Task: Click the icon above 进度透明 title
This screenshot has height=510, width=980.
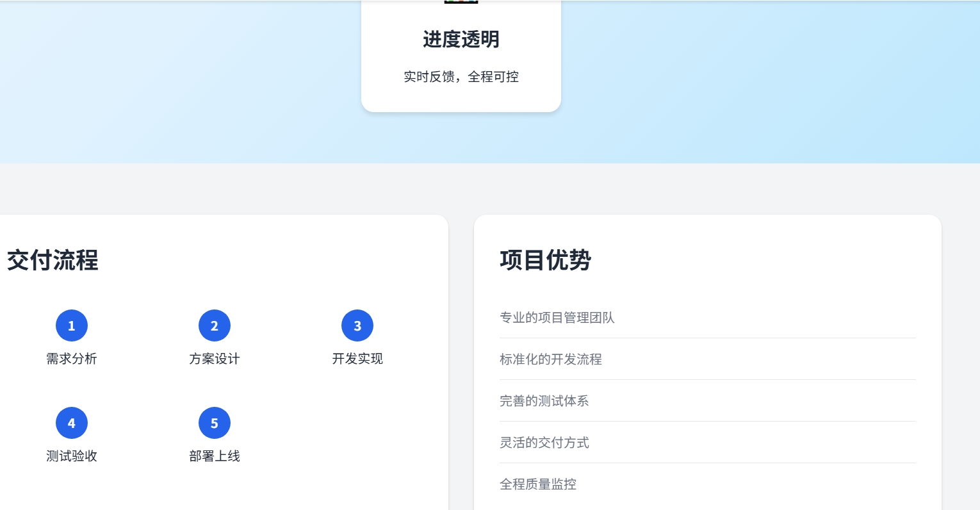Action: [x=461, y=2]
